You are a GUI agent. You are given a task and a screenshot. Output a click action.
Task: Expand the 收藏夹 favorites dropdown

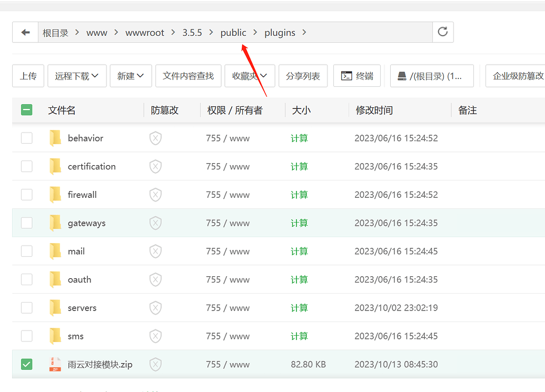click(250, 76)
